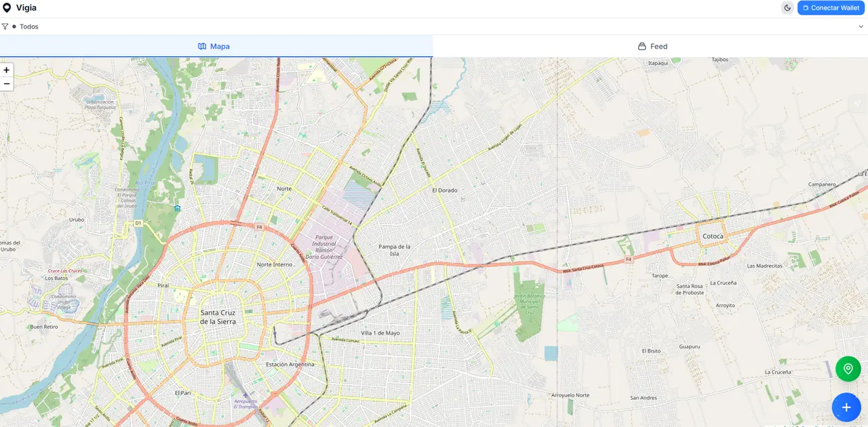Screen dimensions: 868x427
Task: Click the blue marker near Río Piraí
Action: pyautogui.click(x=177, y=209)
